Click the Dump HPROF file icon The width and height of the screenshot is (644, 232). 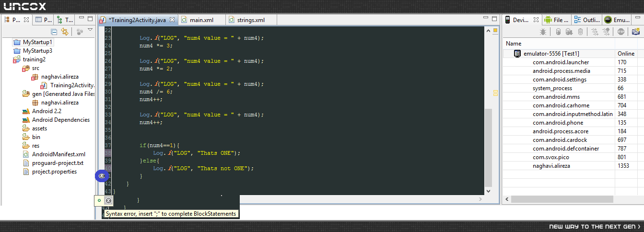(x=569, y=32)
